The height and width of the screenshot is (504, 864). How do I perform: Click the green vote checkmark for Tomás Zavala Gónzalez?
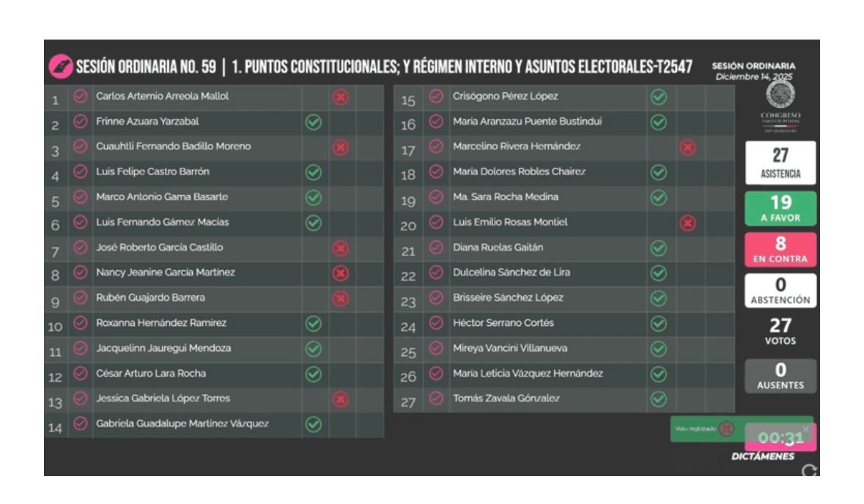pos(659,399)
